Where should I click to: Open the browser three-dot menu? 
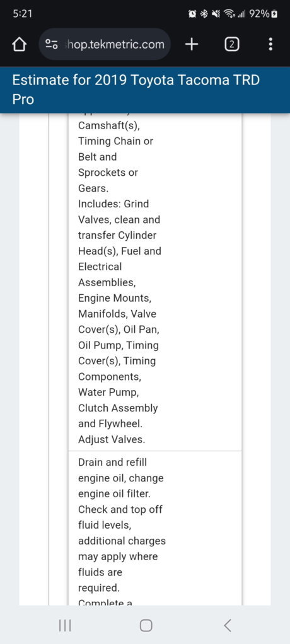click(x=270, y=44)
